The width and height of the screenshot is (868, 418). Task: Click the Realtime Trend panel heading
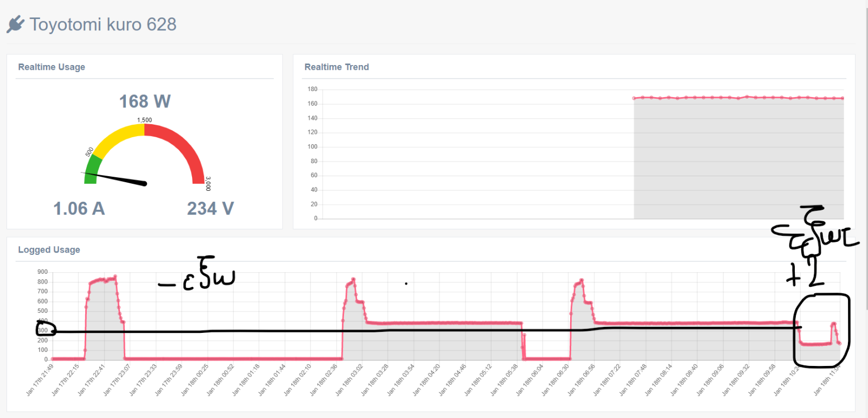click(x=336, y=67)
